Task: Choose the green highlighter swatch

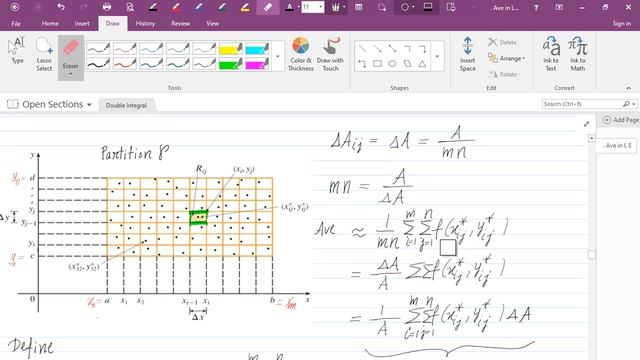Action: click(231, 64)
